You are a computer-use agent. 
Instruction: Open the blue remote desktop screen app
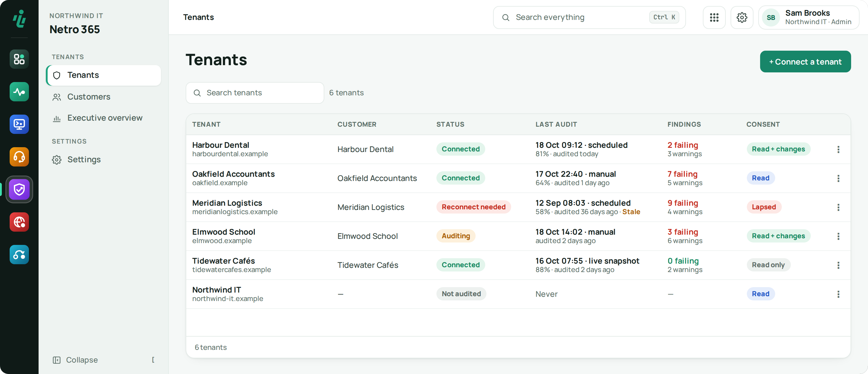point(19,124)
